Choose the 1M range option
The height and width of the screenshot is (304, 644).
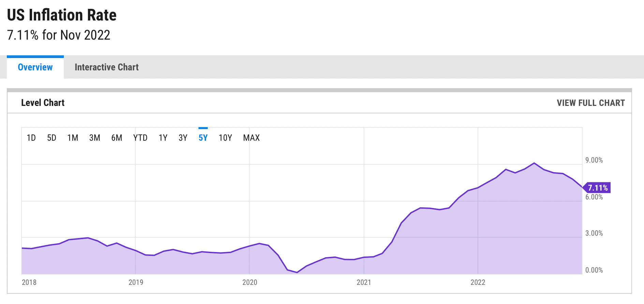coord(73,138)
